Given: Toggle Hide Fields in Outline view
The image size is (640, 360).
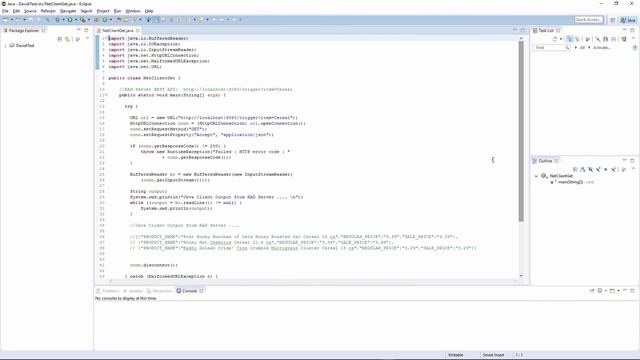Looking at the screenshot, I should [590, 169].
